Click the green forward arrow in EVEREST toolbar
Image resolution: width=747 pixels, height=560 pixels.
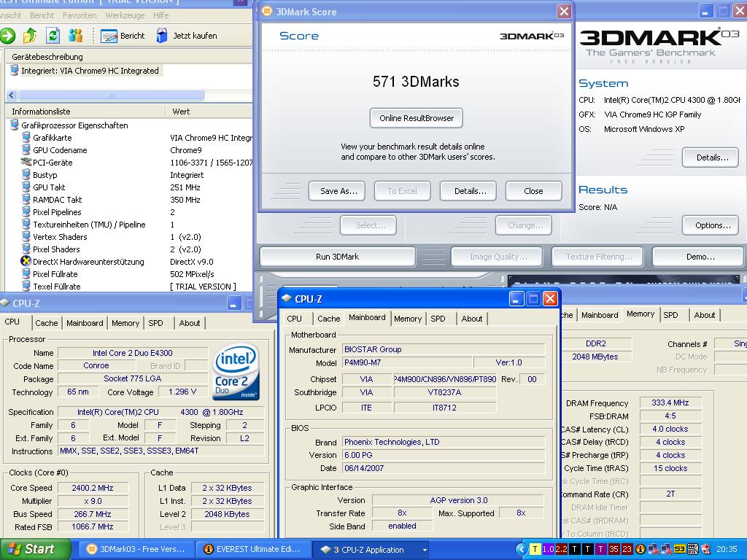click(7, 36)
